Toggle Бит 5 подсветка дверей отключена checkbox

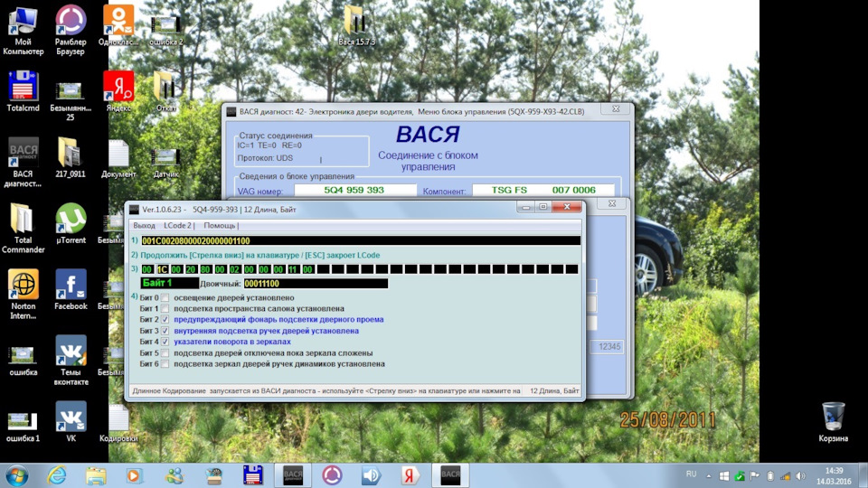coord(165,353)
